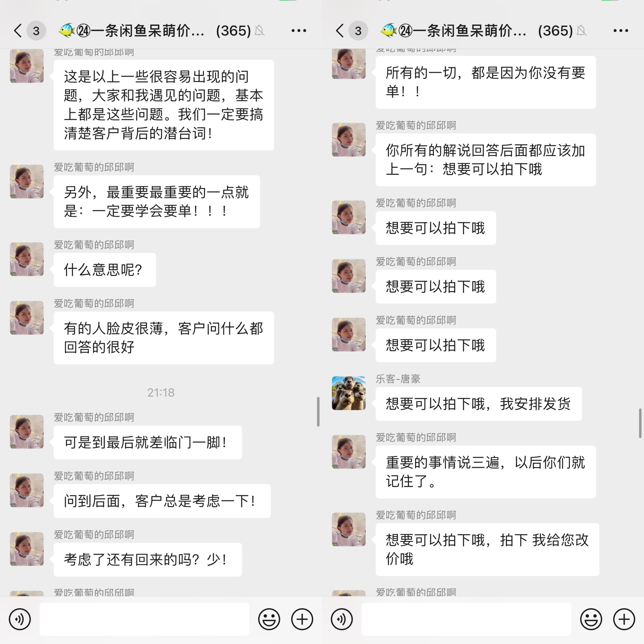
Task: Focus the message input field in left chat
Action: pos(144,619)
